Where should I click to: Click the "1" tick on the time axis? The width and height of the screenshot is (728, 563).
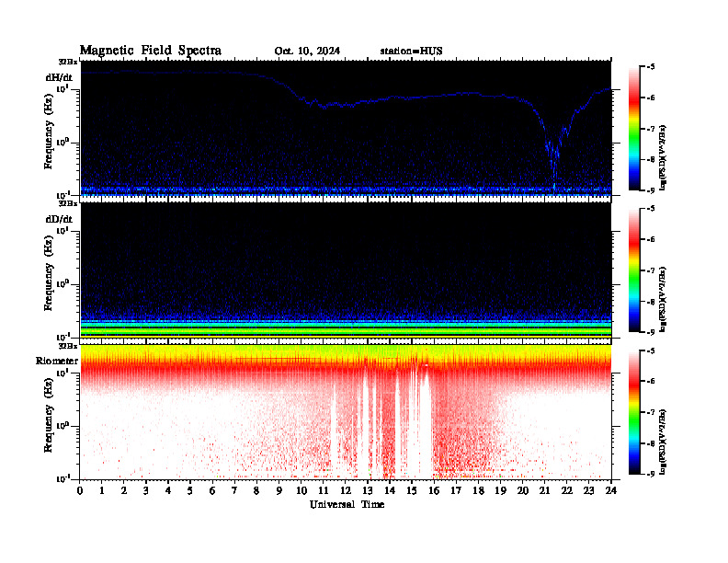click(x=102, y=491)
